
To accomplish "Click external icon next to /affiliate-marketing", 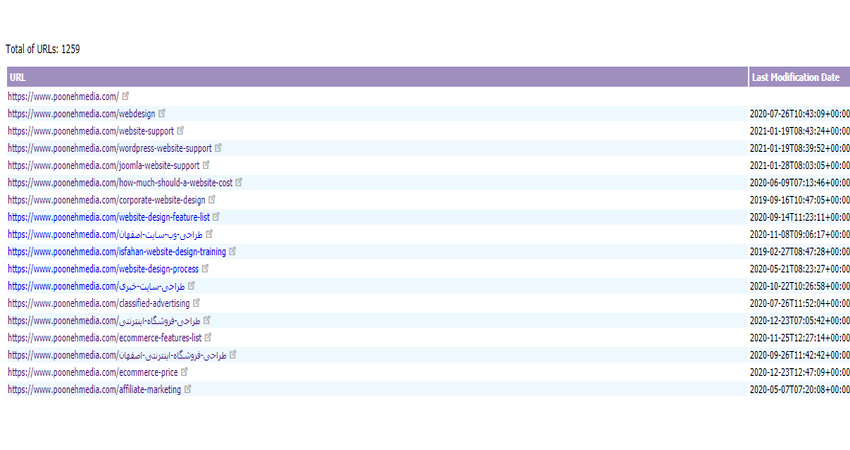I will (x=188, y=389).
